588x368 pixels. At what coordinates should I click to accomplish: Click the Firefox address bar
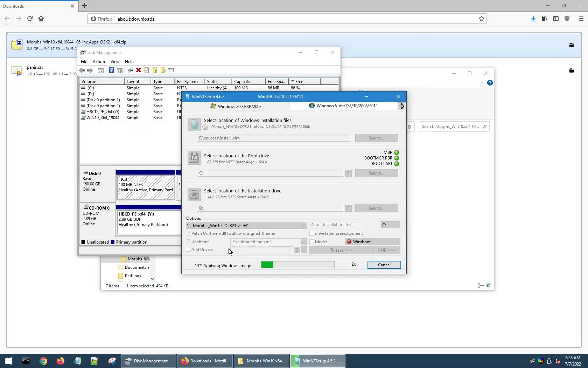287,19
